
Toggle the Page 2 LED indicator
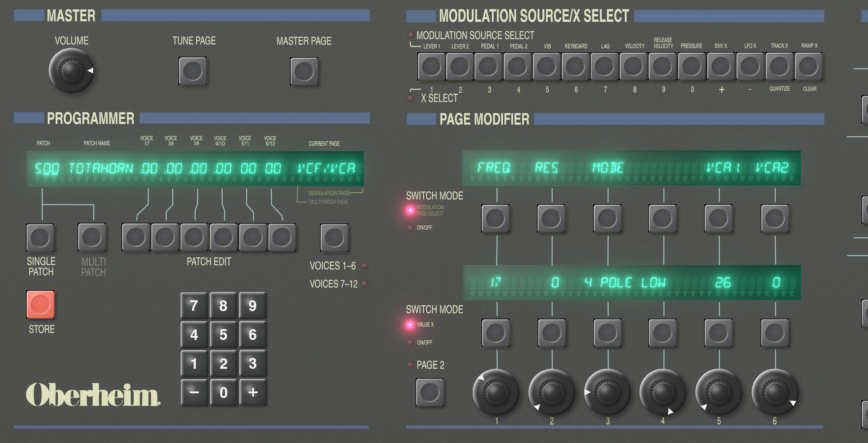[410, 365]
